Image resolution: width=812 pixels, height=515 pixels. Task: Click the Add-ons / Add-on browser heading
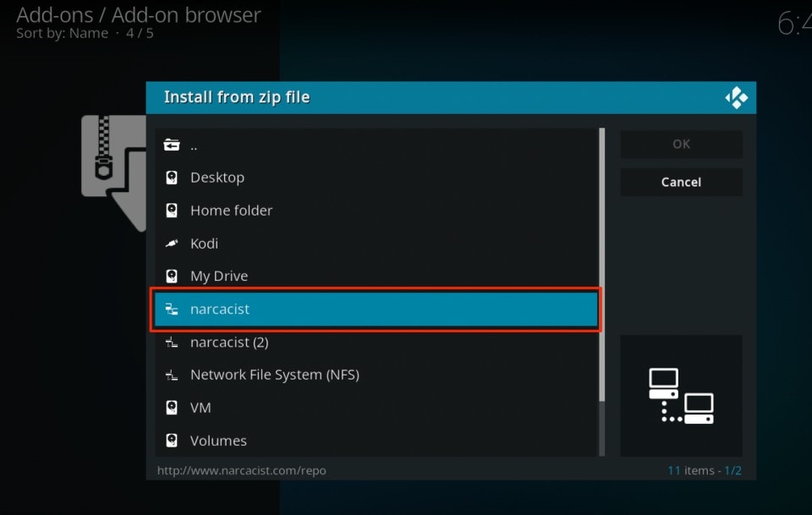tap(138, 15)
